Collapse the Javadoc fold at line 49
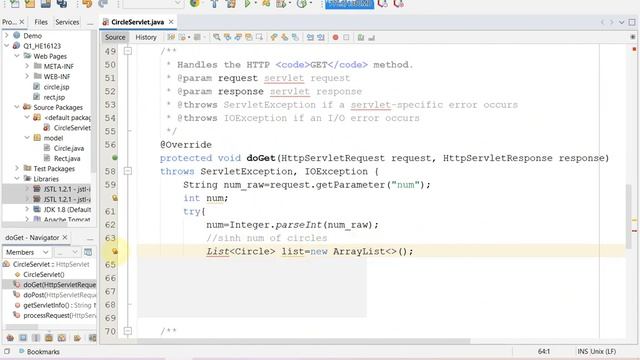 point(128,51)
